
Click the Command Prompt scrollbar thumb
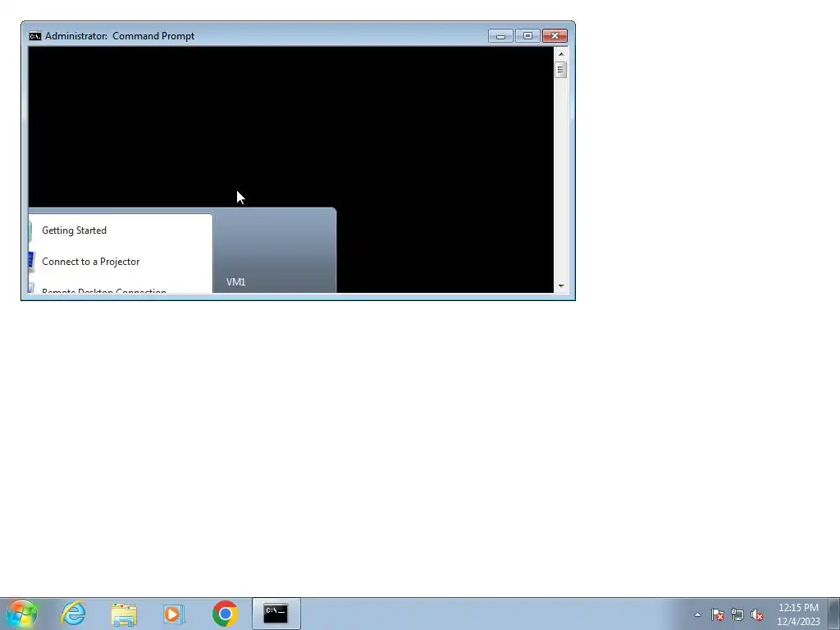pos(561,70)
